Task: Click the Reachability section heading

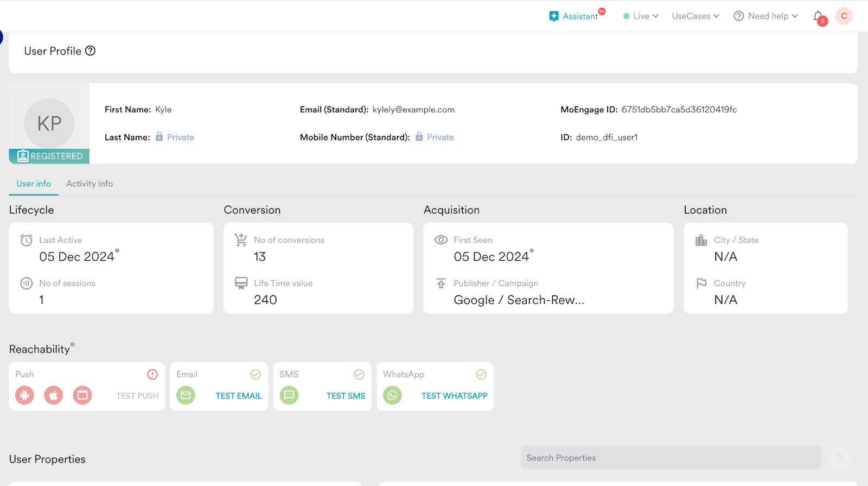Action: 39,349
